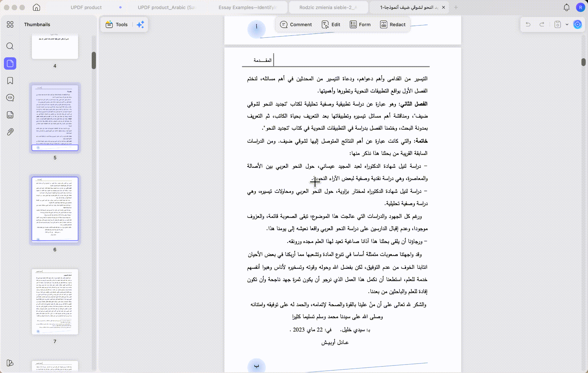
Task: Switch to Form mode
Action: pos(360,24)
